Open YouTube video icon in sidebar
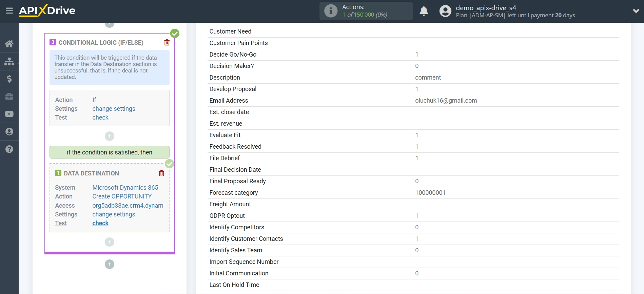The image size is (644, 294). point(9,114)
